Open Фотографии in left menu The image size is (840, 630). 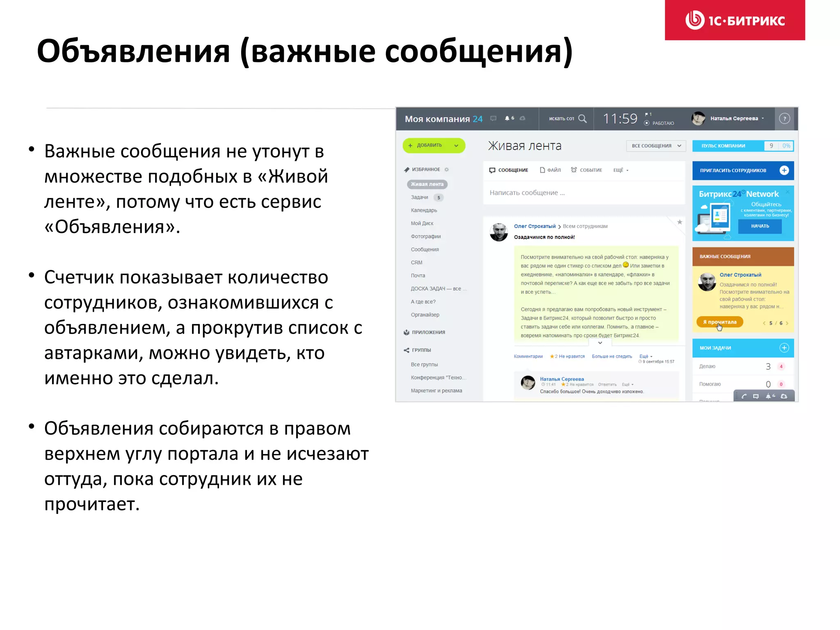point(426,237)
